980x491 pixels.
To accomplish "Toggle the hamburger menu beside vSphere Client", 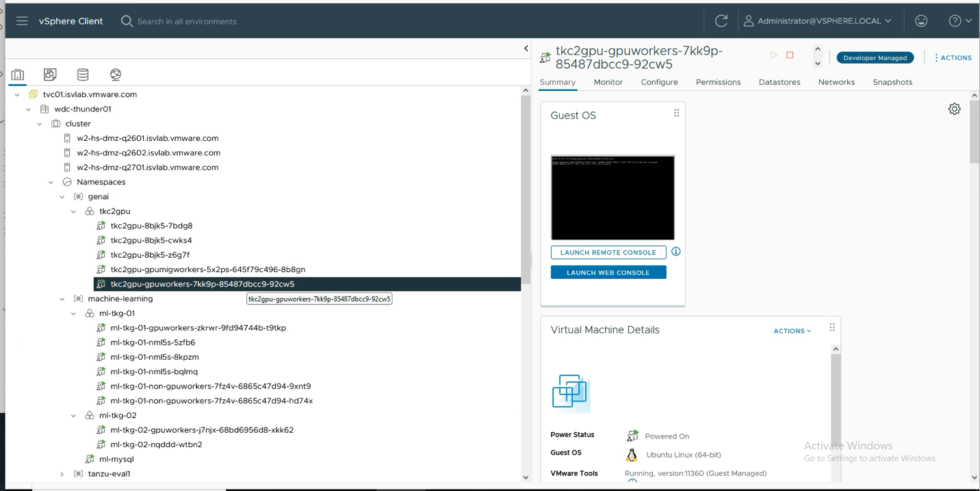I will [22, 21].
